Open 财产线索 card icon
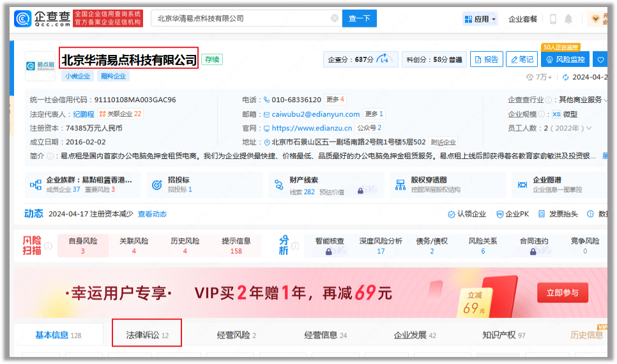The image size is (617, 364). (x=279, y=185)
